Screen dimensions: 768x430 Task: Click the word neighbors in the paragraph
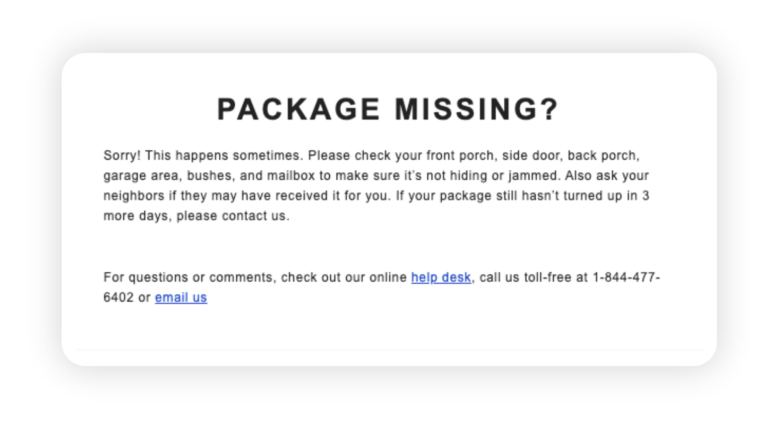(x=134, y=196)
